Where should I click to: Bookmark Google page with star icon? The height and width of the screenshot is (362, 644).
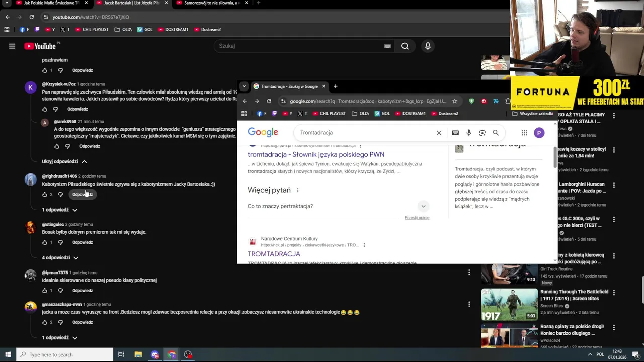[455, 101]
